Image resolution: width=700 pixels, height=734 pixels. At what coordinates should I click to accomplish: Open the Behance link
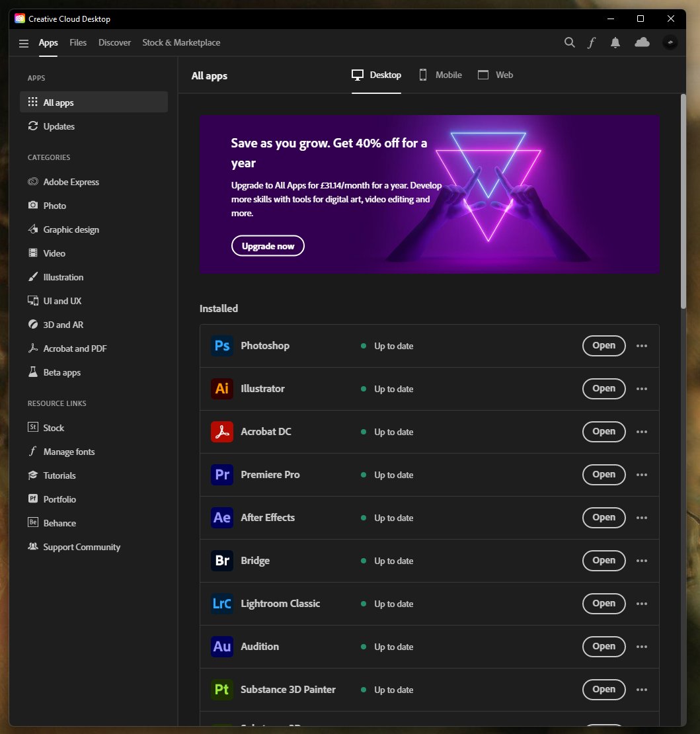94,523
